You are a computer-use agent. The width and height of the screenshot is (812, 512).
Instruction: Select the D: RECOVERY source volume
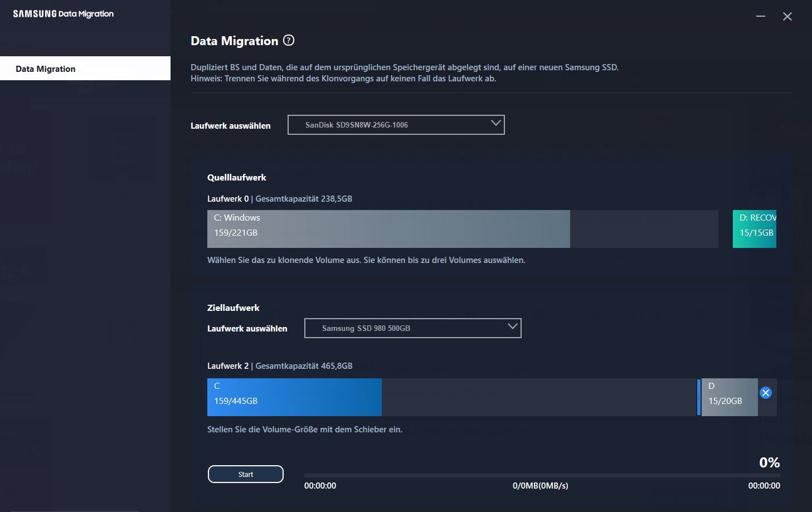(x=755, y=229)
